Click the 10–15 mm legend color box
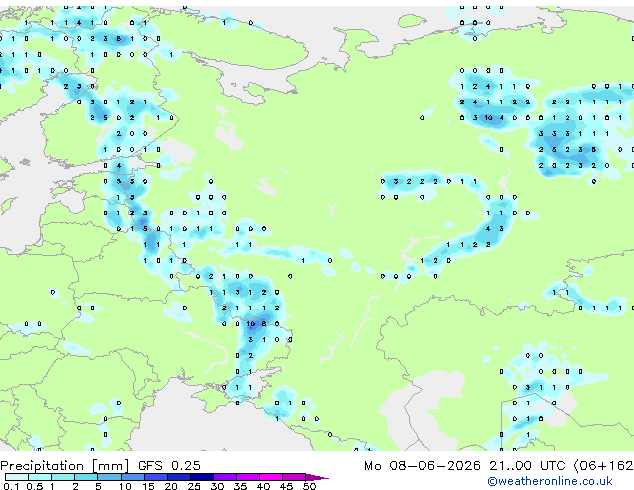Viewport: 634px width, 490px height. coord(133,477)
